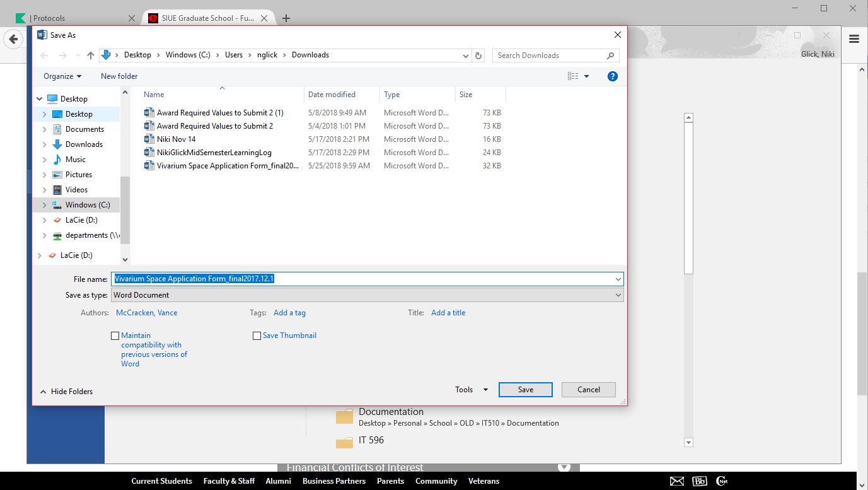The height and width of the screenshot is (490, 868).
Task: Select the Niki Nov 14 Word file
Action: tap(176, 139)
